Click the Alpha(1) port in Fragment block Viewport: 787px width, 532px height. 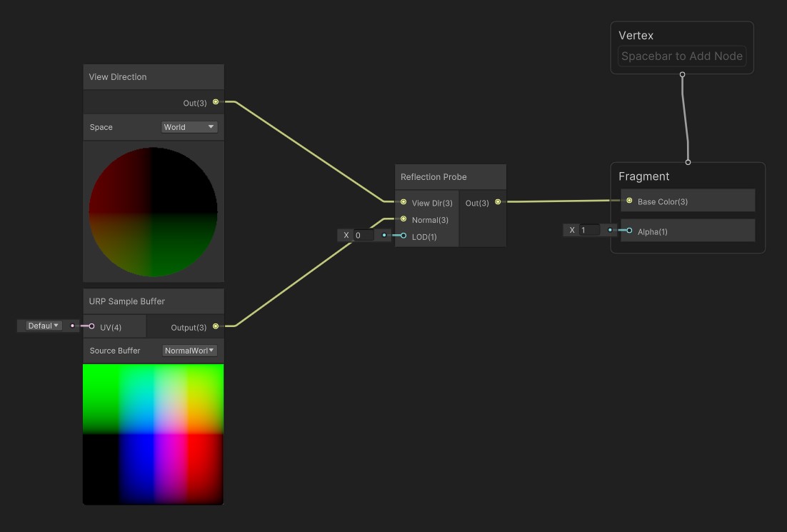click(628, 230)
